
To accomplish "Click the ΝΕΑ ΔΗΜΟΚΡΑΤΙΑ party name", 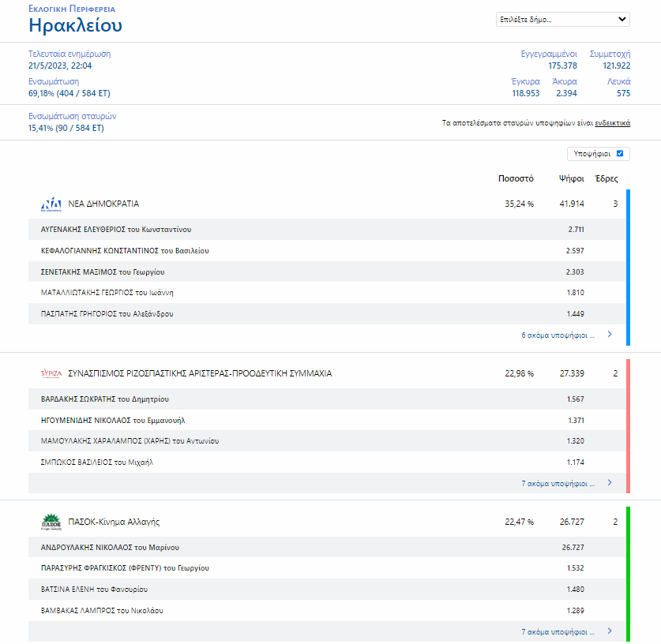I will tap(103, 204).
